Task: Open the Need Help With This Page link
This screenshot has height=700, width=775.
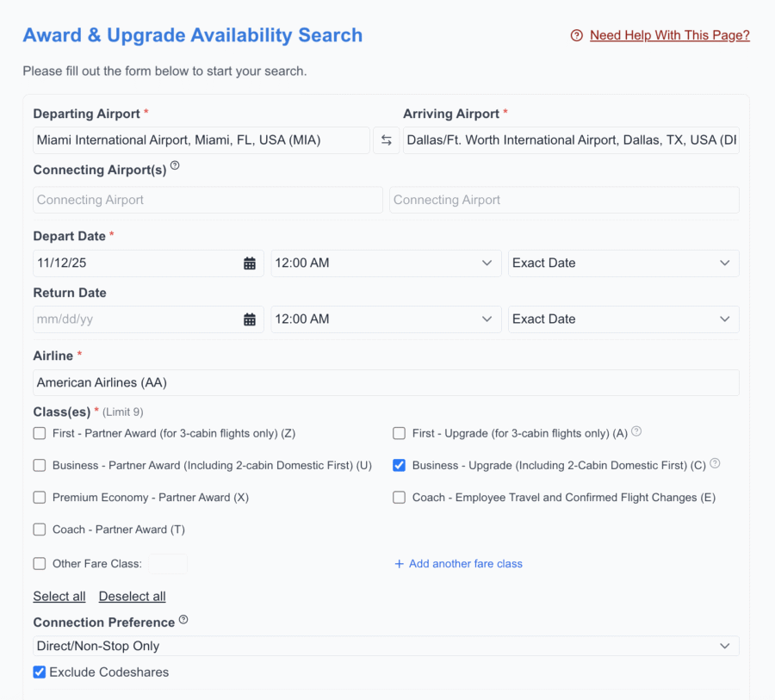Action: (x=669, y=35)
